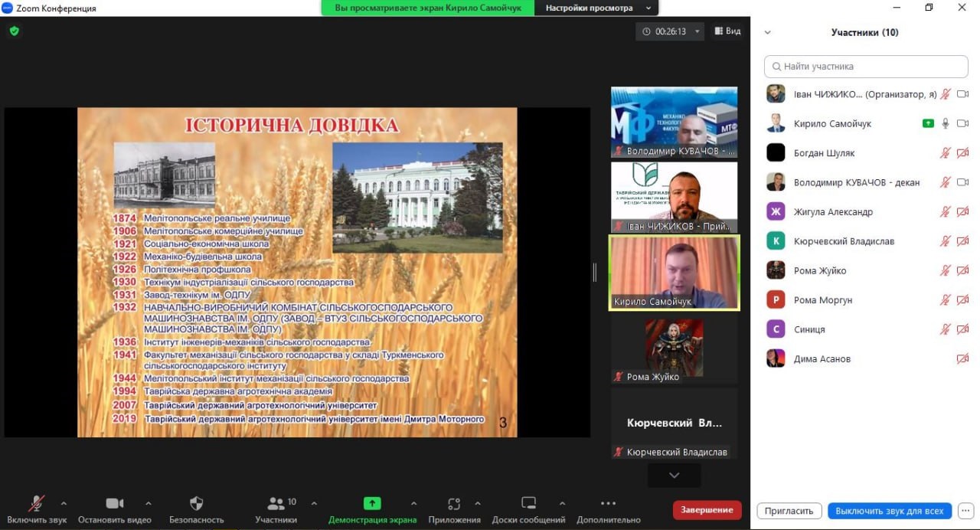
Task: Open the Приложения apps icon
Action: coord(454,503)
